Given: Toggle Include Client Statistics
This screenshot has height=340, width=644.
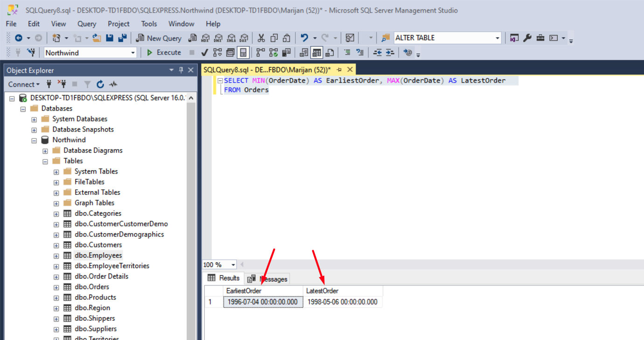Looking at the screenshot, I should click(x=287, y=53).
